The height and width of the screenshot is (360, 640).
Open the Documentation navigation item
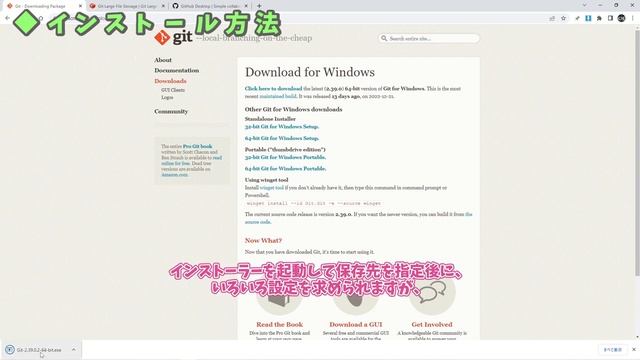[177, 70]
